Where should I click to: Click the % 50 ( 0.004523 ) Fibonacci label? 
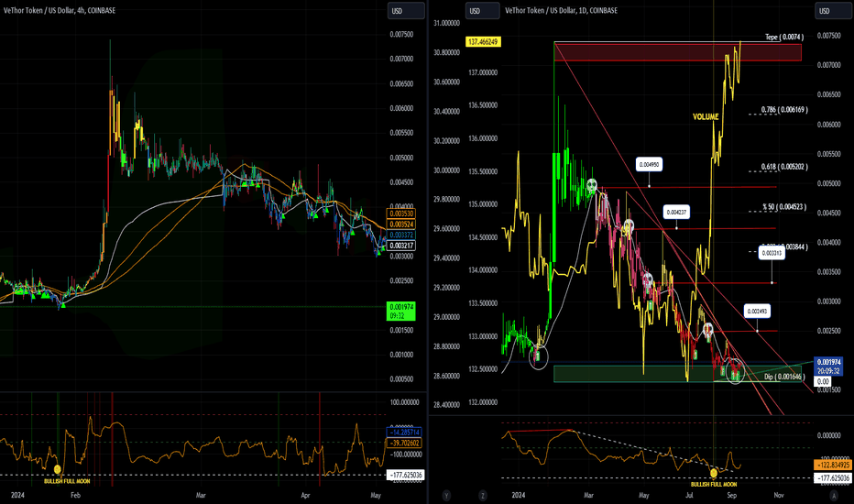pos(784,207)
